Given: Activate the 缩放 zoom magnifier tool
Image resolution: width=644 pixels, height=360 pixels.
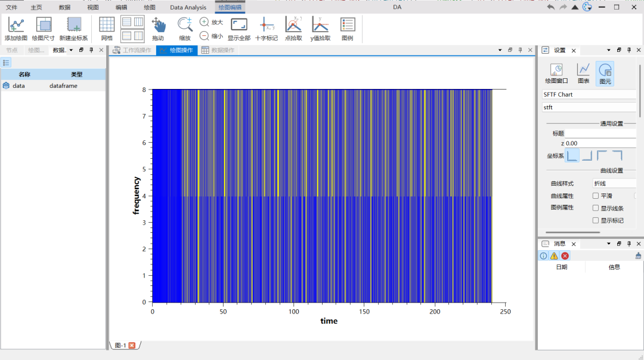Looking at the screenshot, I should 185,29.
